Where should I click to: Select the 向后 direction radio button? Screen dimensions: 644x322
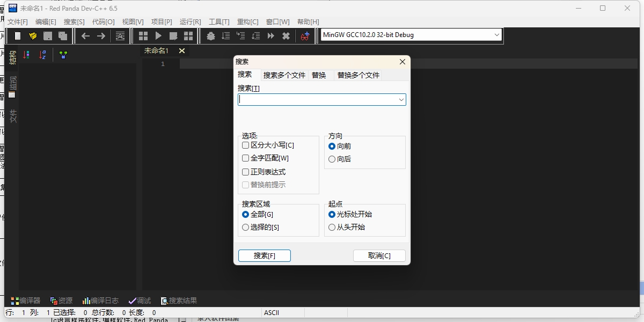(x=332, y=159)
